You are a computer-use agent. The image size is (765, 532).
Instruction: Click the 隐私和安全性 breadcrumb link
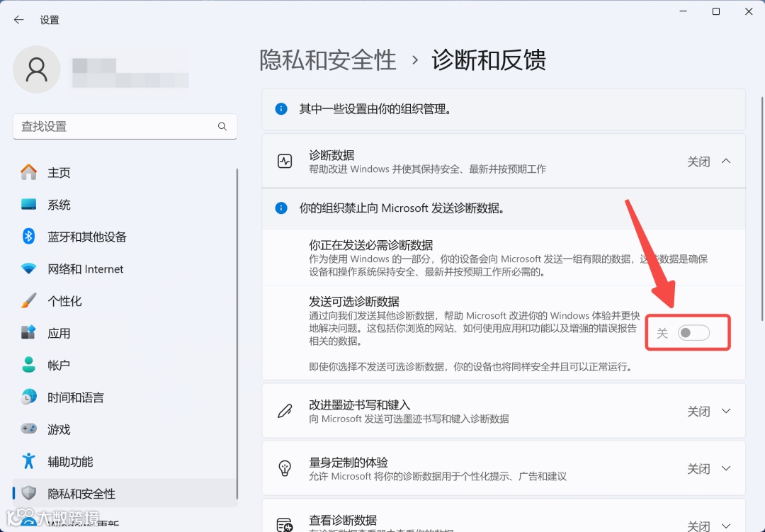click(327, 60)
